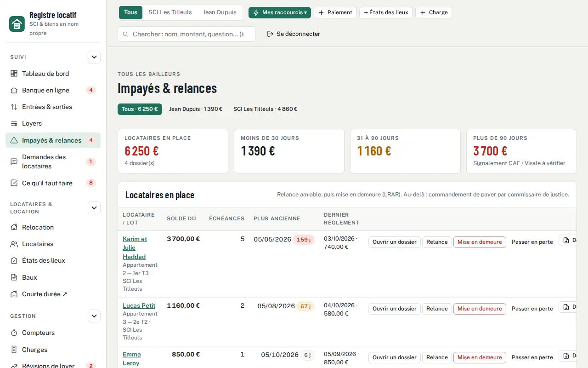Click the Ce qu'il faut faire checklist icon

pyautogui.click(x=14, y=183)
